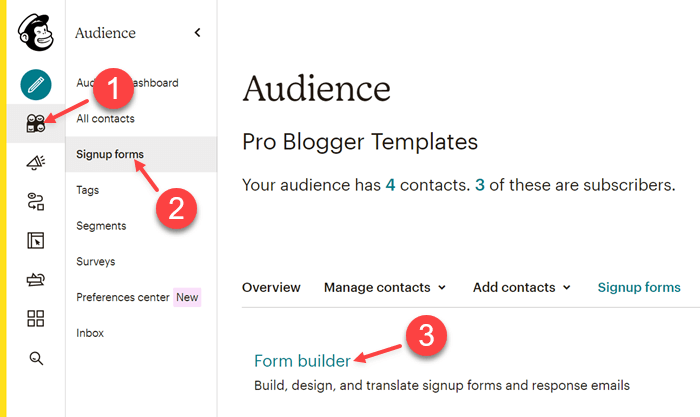Select Signup forms in the sidebar
Screen dimensions: 700x417
(x=110, y=154)
